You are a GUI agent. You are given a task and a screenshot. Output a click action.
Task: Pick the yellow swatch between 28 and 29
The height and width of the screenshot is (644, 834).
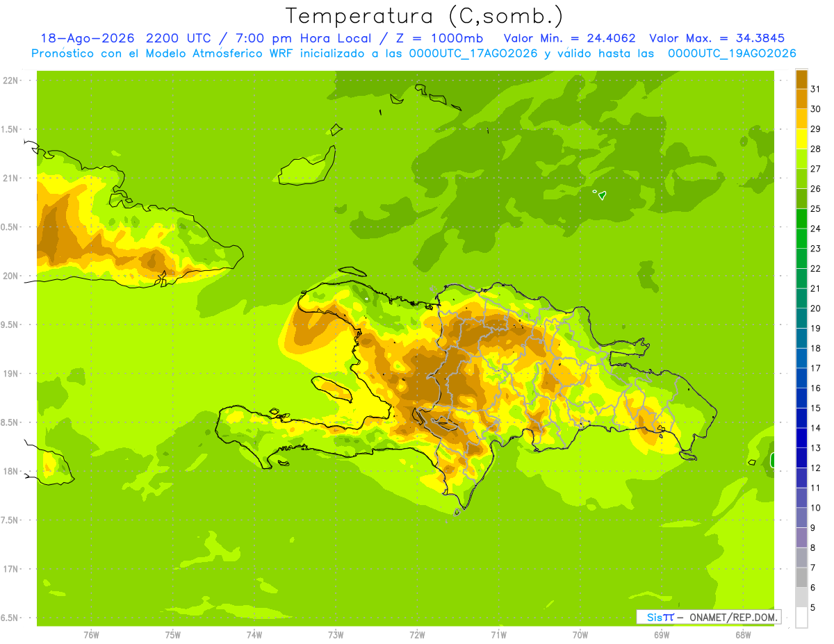coord(801,139)
